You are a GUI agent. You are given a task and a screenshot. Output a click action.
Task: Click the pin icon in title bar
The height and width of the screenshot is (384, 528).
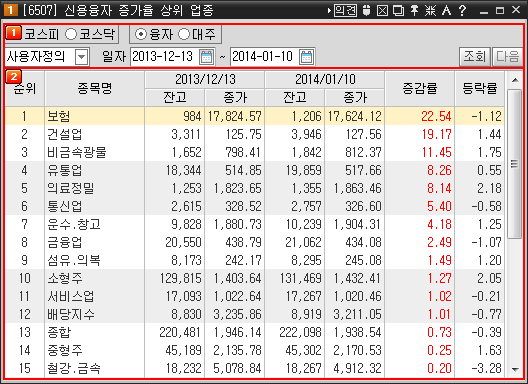(x=414, y=10)
